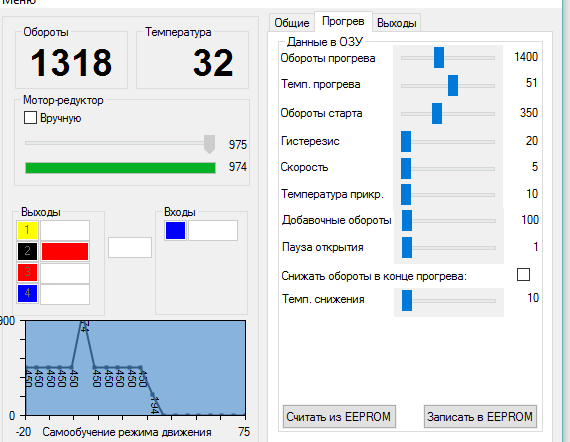Click yellow output swatch 1
The width and height of the screenshot is (570, 442).
(27, 230)
